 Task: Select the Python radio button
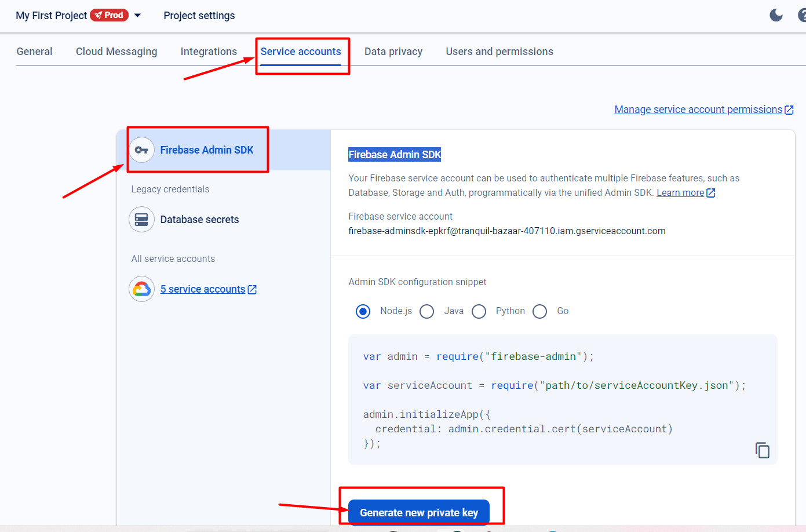tap(479, 311)
